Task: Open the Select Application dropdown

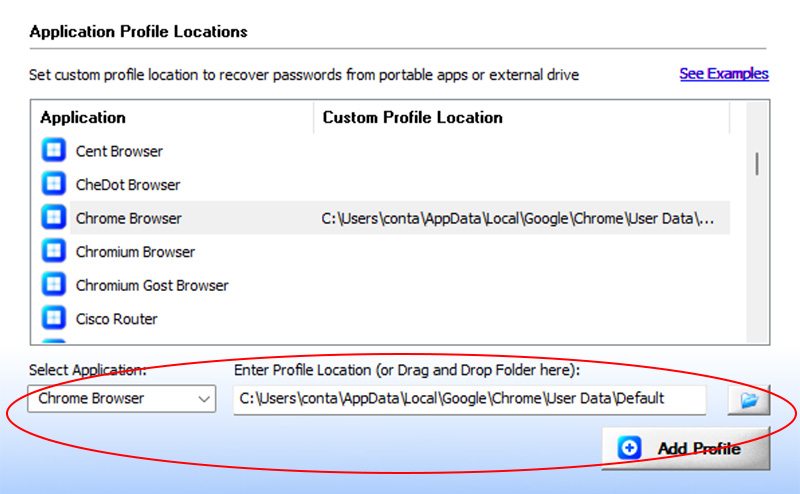Action: 122,399
